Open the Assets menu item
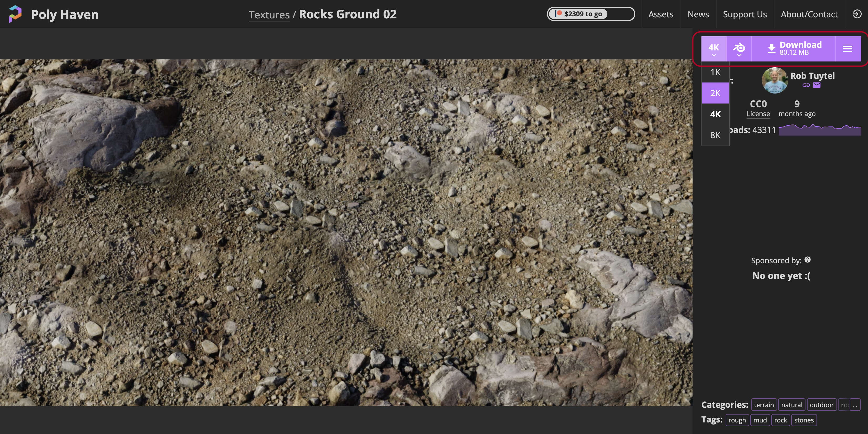868x434 pixels. tap(660, 14)
